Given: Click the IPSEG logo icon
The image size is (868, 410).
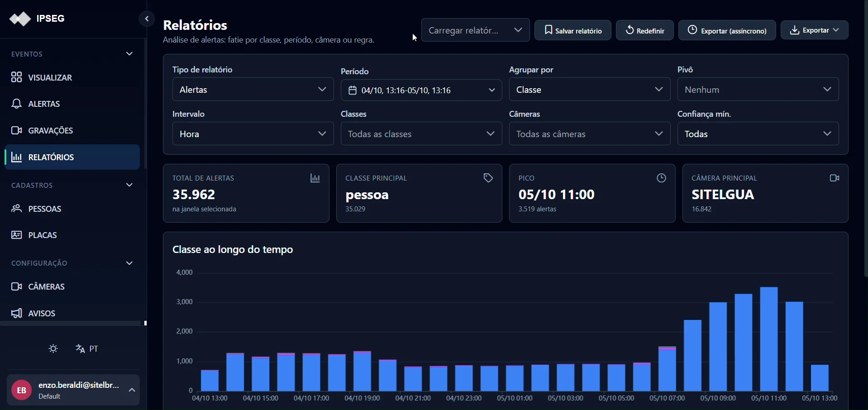Looking at the screenshot, I should tap(20, 19).
